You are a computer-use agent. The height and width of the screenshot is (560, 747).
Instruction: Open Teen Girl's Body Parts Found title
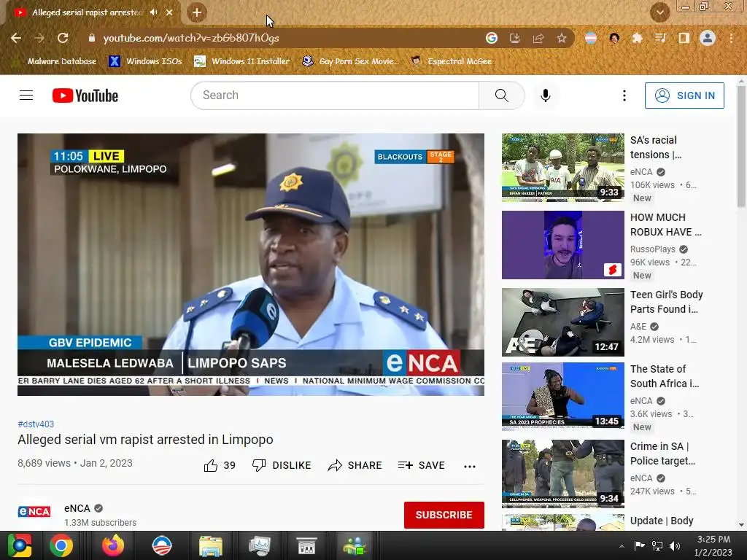(667, 302)
